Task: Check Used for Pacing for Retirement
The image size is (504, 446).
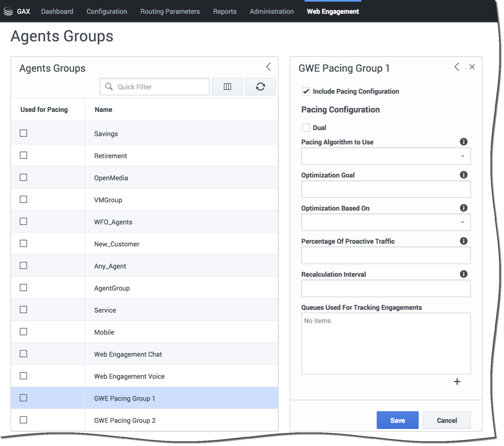Action: pos(23,155)
